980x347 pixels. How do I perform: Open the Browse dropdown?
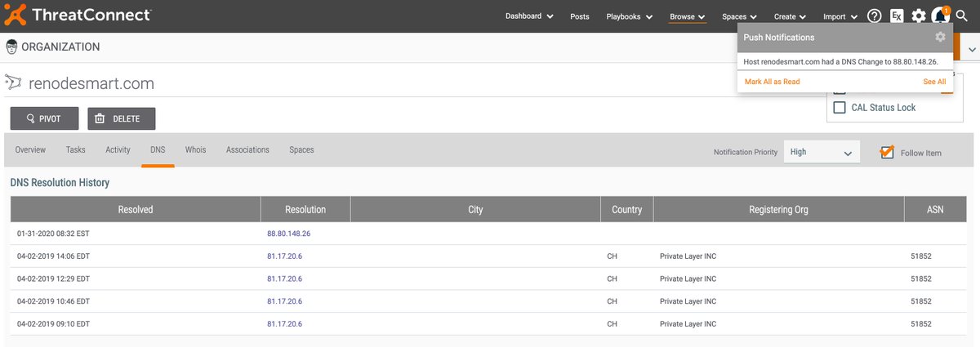(688, 16)
